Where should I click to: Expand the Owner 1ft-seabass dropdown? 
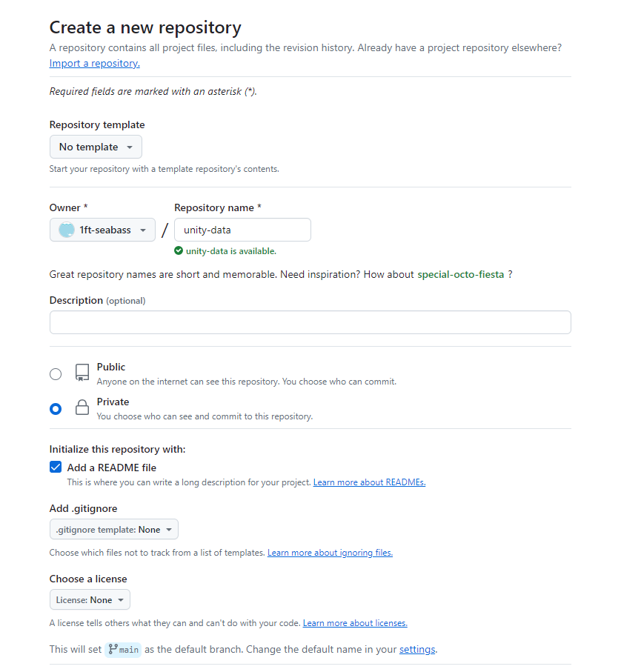pyautogui.click(x=102, y=230)
